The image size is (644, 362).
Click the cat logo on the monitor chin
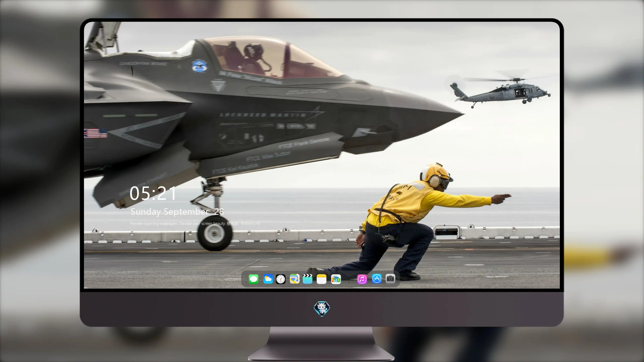pos(322,309)
